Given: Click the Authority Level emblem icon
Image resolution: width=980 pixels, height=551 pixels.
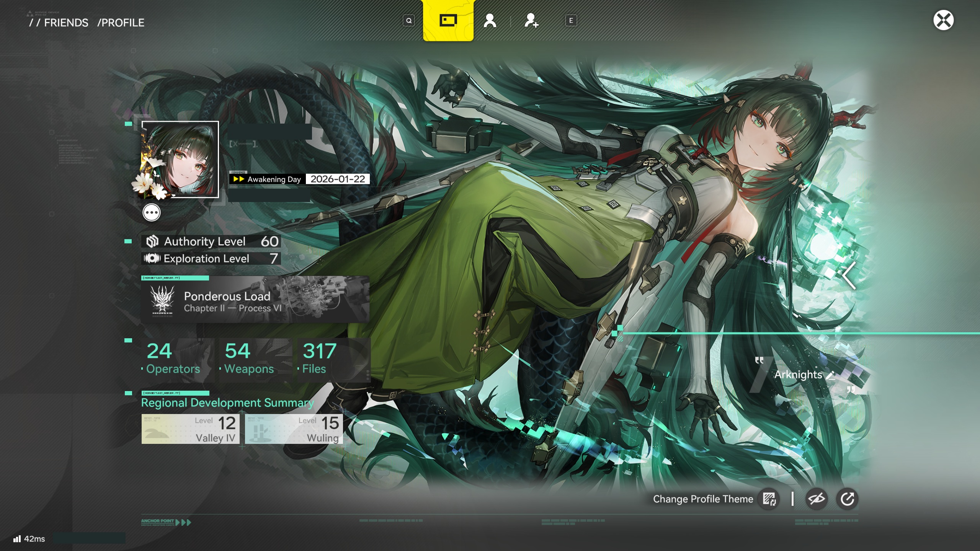Looking at the screenshot, I should (x=152, y=241).
